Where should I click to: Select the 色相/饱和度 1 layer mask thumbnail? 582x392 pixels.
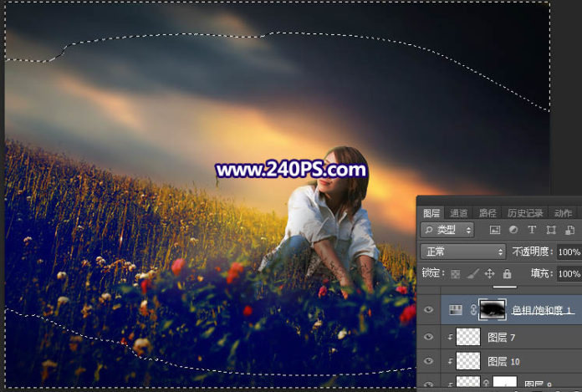click(x=493, y=309)
